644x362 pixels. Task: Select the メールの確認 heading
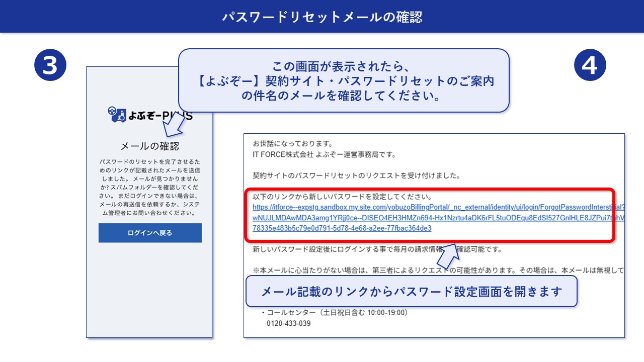tap(150, 146)
